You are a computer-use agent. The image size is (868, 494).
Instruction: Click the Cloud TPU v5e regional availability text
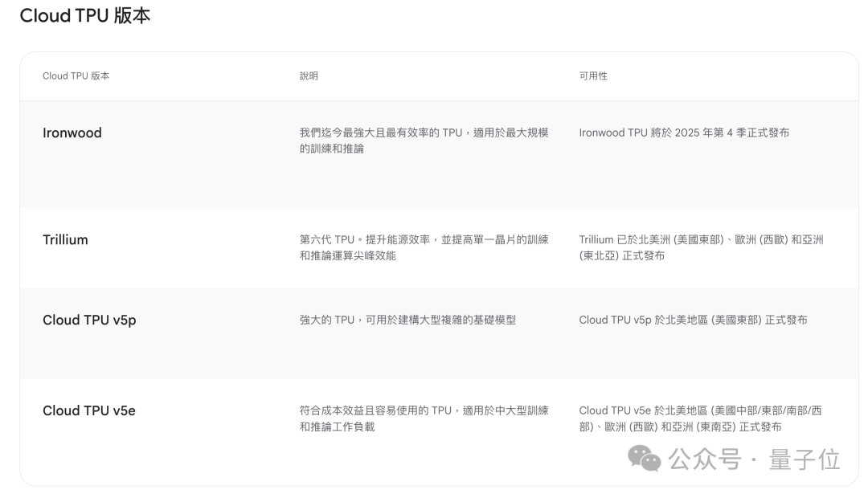coord(700,418)
